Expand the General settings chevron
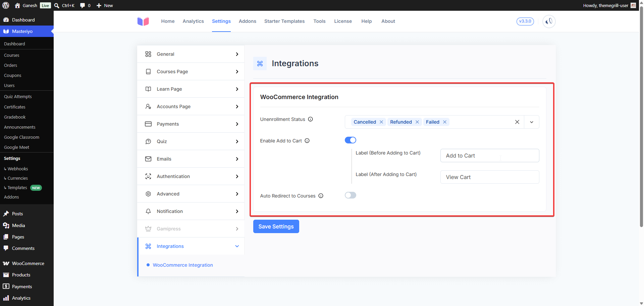644x306 pixels. tap(237, 54)
